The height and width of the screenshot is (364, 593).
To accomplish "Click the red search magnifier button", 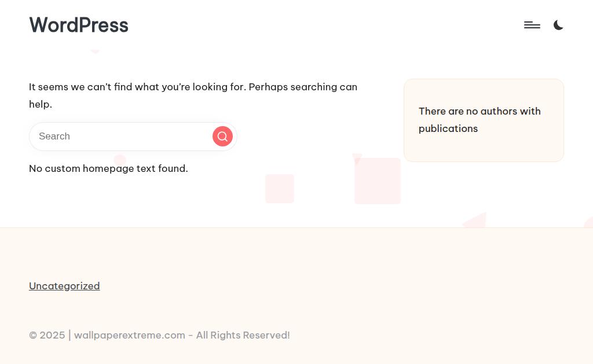I will pyautogui.click(x=222, y=137).
